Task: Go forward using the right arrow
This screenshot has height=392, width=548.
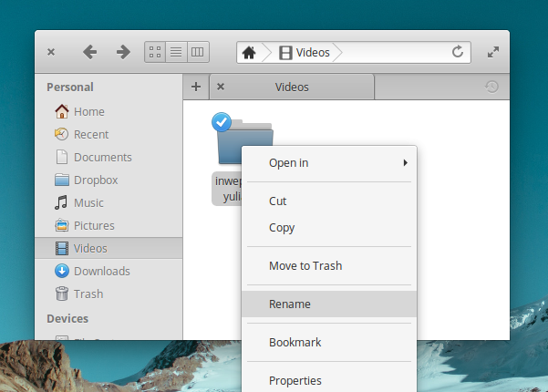Action: point(123,52)
